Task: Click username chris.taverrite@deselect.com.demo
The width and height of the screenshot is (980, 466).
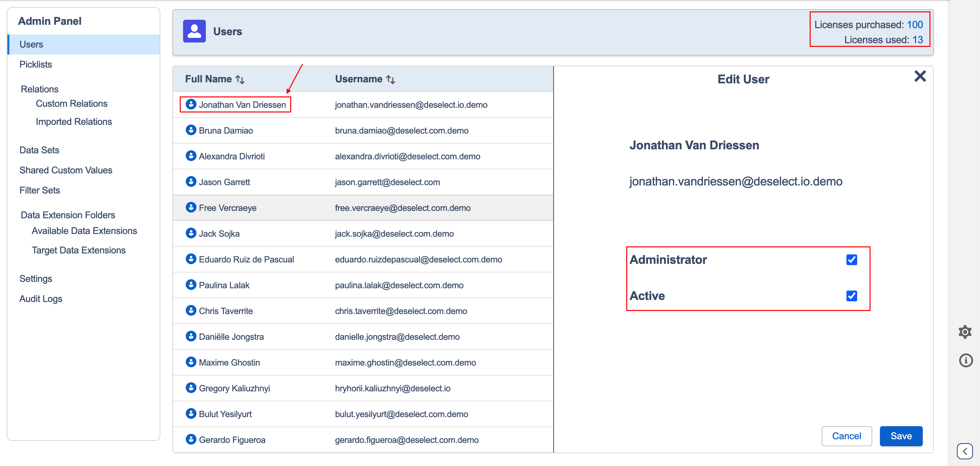Action: pyautogui.click(x=401, y=311)
